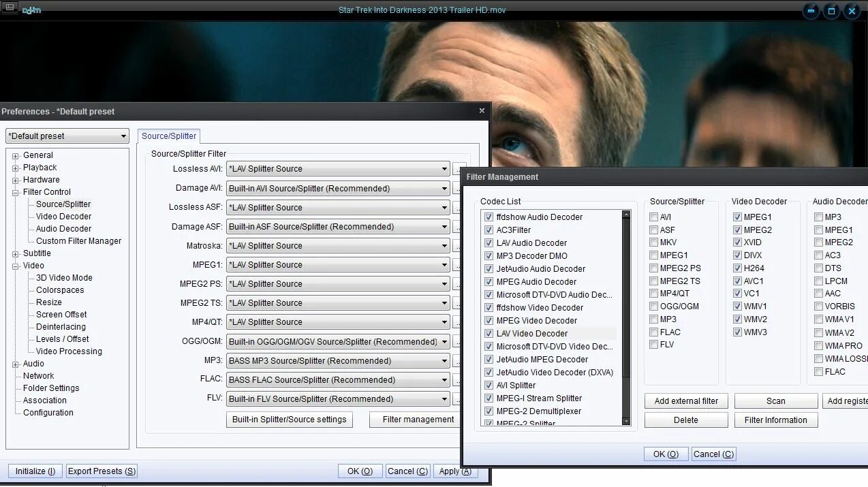Open the MP3 BASS splitter dropdown
Viewport: 868px width, 487px height.
pos(338,361)
